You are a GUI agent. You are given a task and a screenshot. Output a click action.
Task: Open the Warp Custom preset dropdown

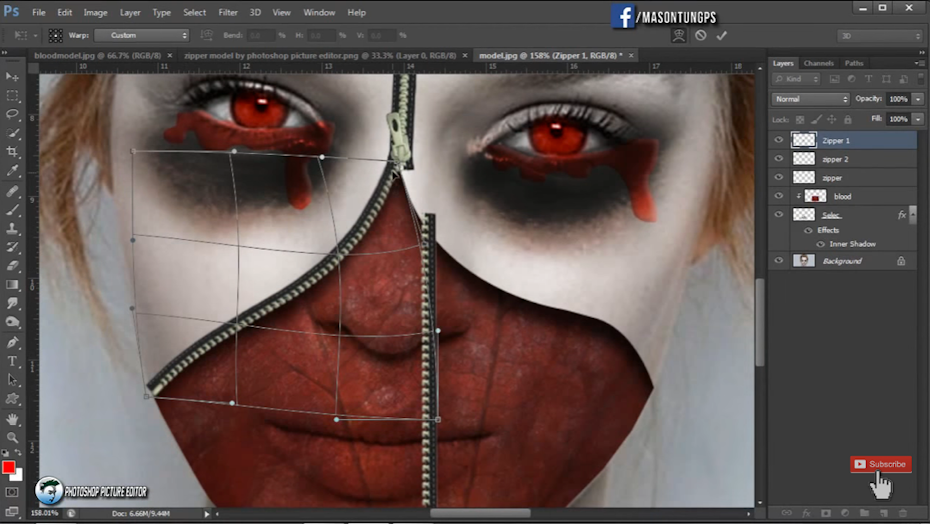click(x=141, y=35)
